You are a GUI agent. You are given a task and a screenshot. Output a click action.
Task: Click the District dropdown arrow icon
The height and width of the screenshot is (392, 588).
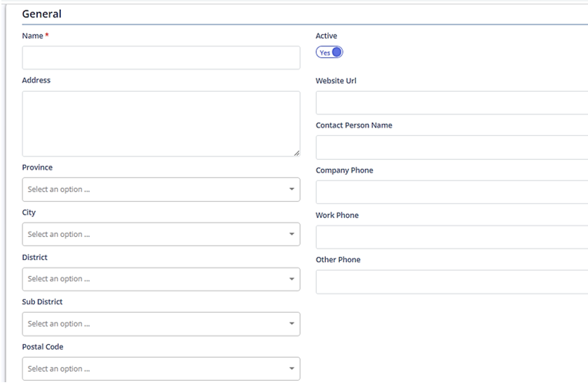pos(292,278)
